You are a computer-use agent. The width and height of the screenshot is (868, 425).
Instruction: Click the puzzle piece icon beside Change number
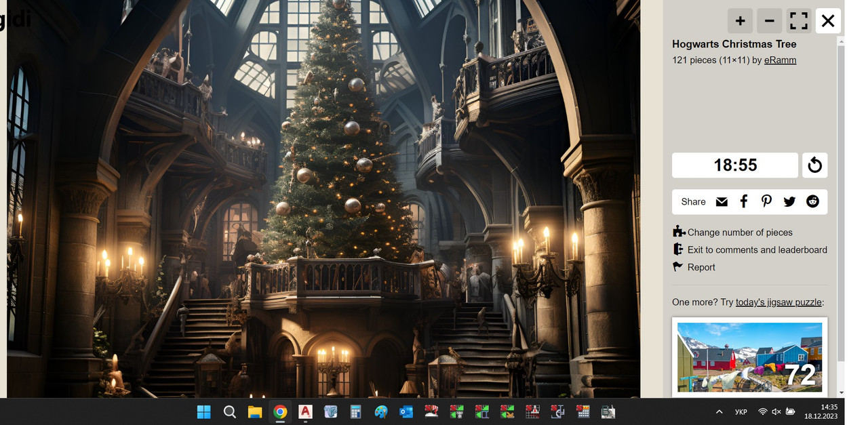point(679,232)
